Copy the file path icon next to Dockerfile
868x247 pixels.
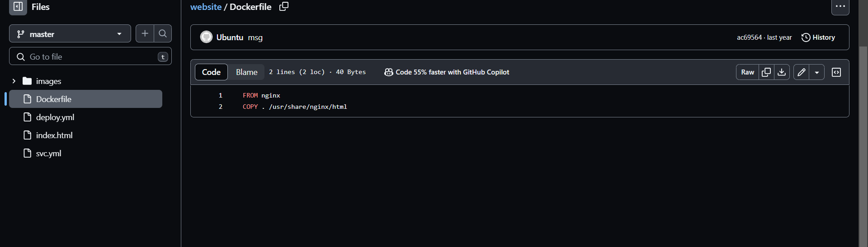click(284, 6)
